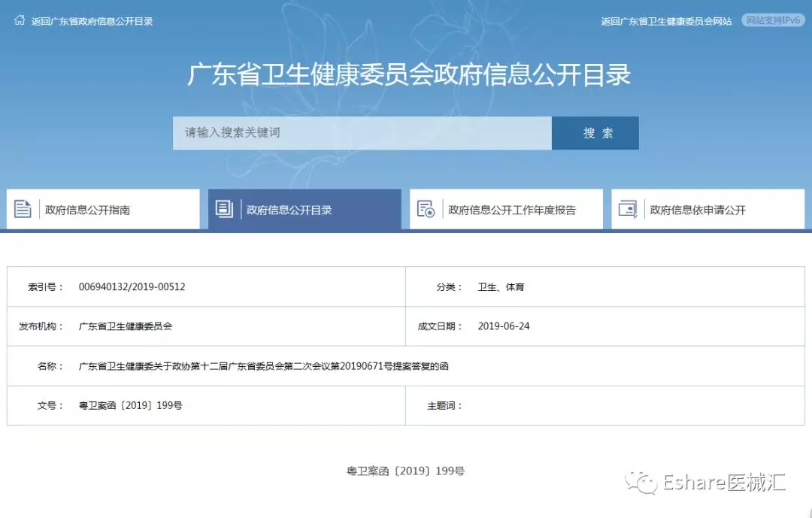
Task: Click the 网站支持IPv6 badge
Action: coord(772,20)
